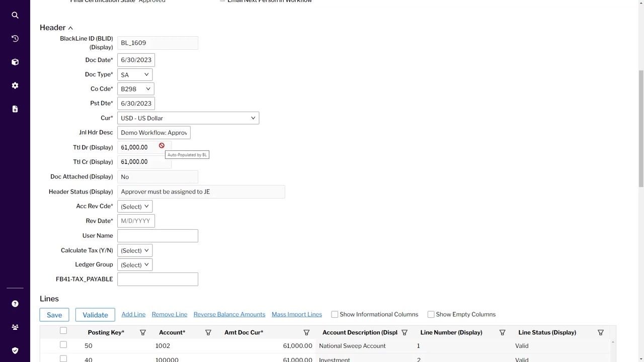Check the box for posting key 50 line
644x362 pixels.
(x=63, y=345)
